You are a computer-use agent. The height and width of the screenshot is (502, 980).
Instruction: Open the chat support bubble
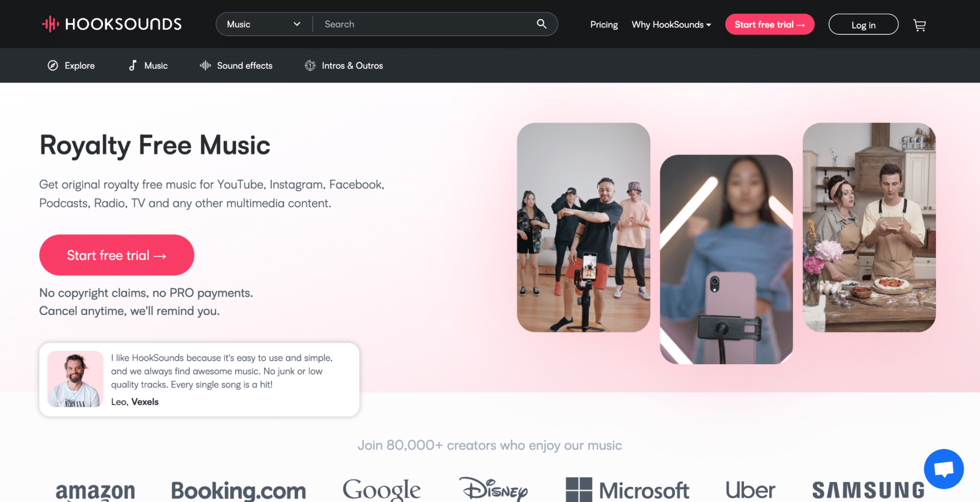944,469
